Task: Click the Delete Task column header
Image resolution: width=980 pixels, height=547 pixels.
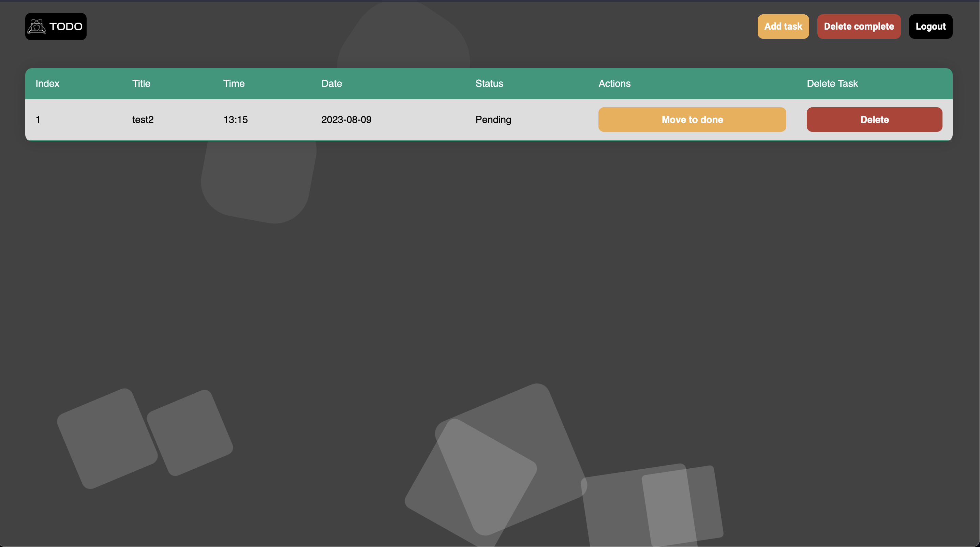Action: (x=832, y=84)
